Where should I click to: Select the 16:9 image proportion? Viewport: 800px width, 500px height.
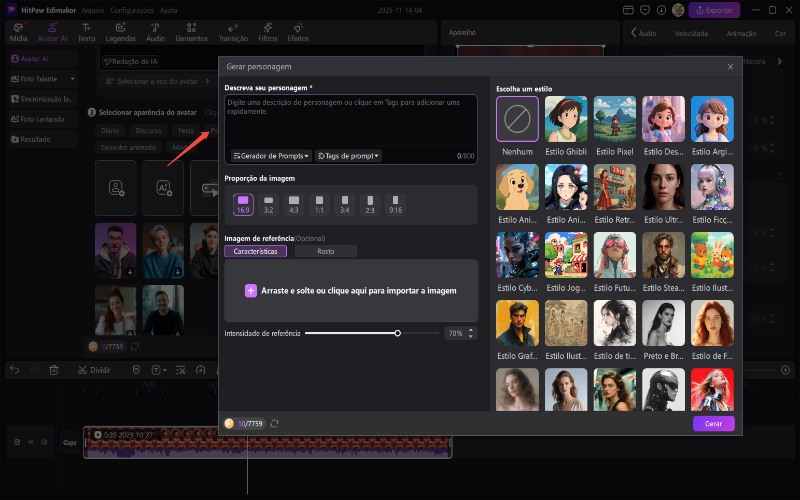point(243,204)
